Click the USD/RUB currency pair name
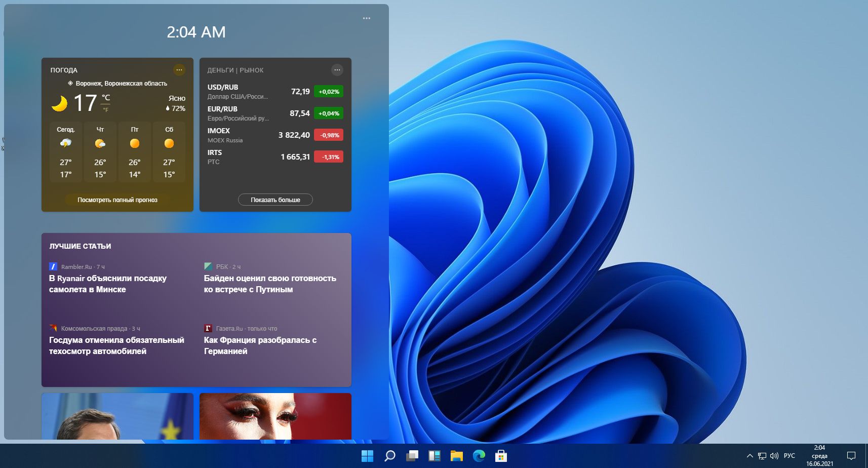 [x=223, y=87]
